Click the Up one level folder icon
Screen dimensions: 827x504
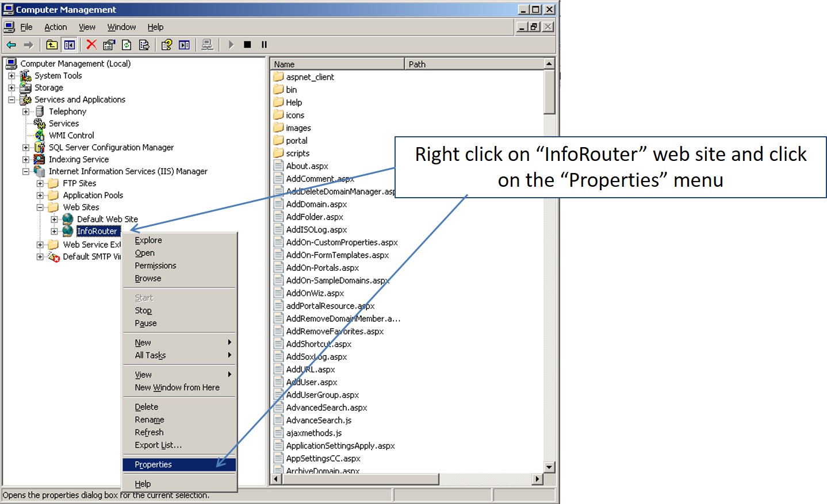coord(52,45)
